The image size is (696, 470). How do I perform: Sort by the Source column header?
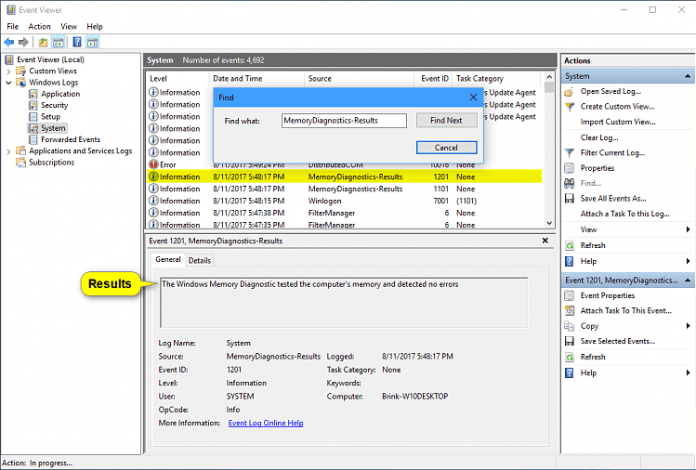tap(359, 79)
